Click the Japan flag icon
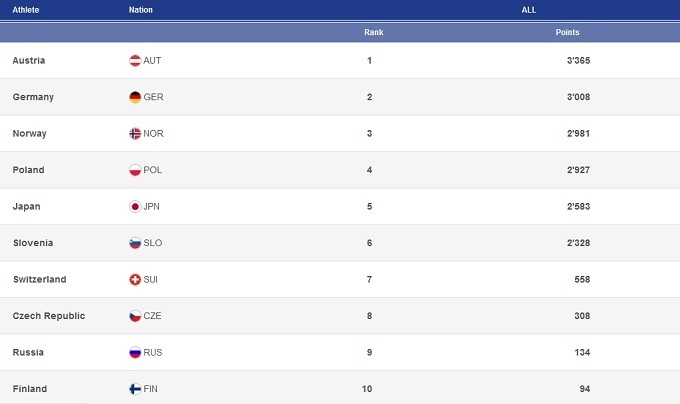Image resolution: width=680 pixels, height=404 pixels. click(x=135, y=207)
